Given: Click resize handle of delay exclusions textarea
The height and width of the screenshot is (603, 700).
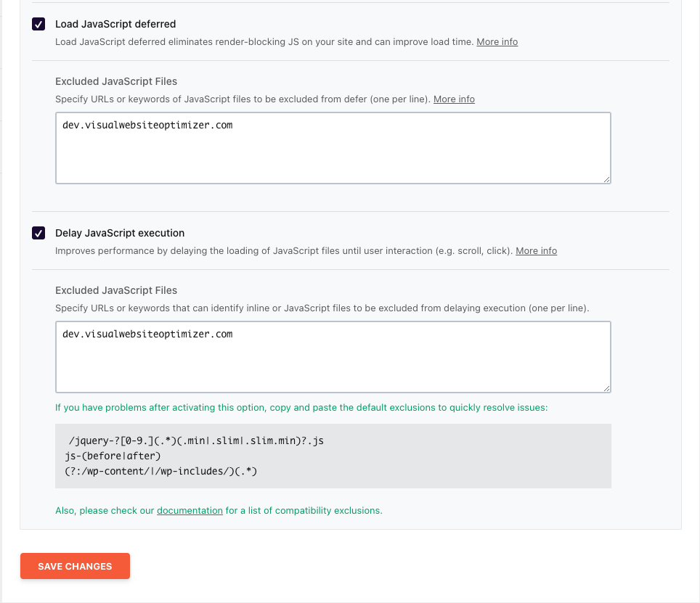Looking at the screenshot, I should (607, 388).
